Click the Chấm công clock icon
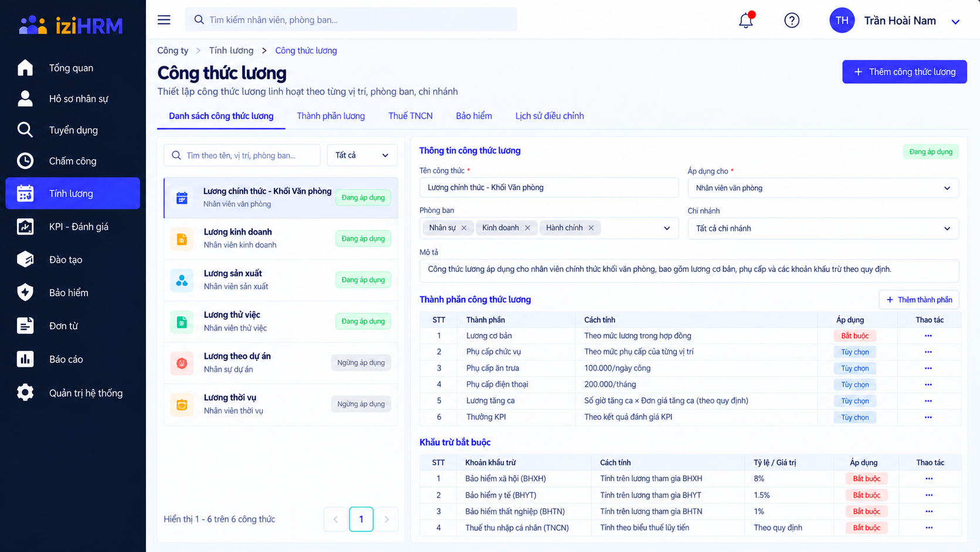This screenshot has width=980, height=552. (x=25, y=161)
